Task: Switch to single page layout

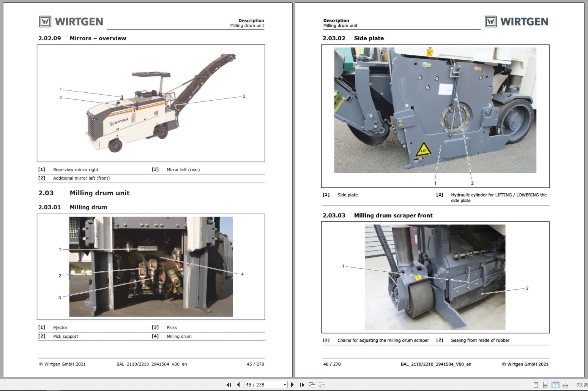Action: coord(536,385)
